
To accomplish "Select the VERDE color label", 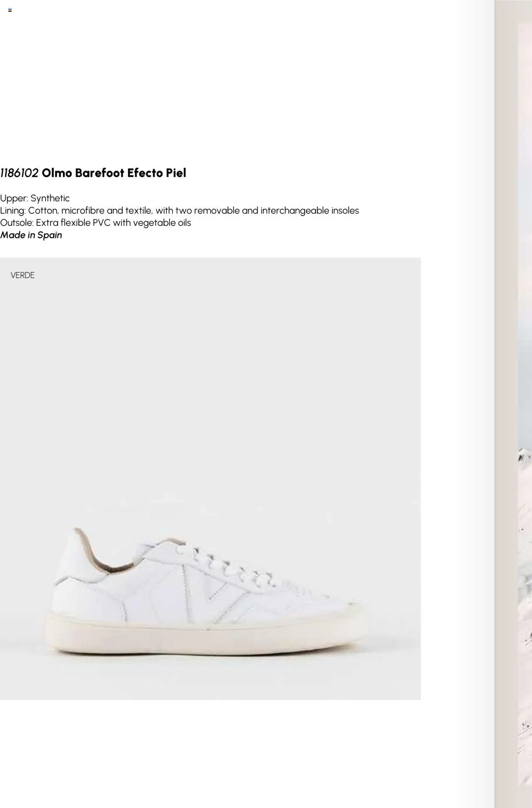I will [22, 275].
